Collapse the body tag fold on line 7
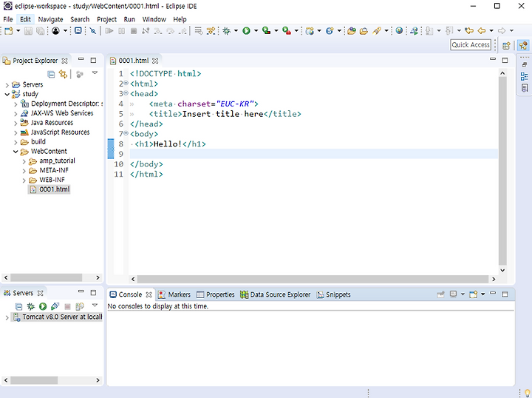532x398 pixels. click(126, 133)
